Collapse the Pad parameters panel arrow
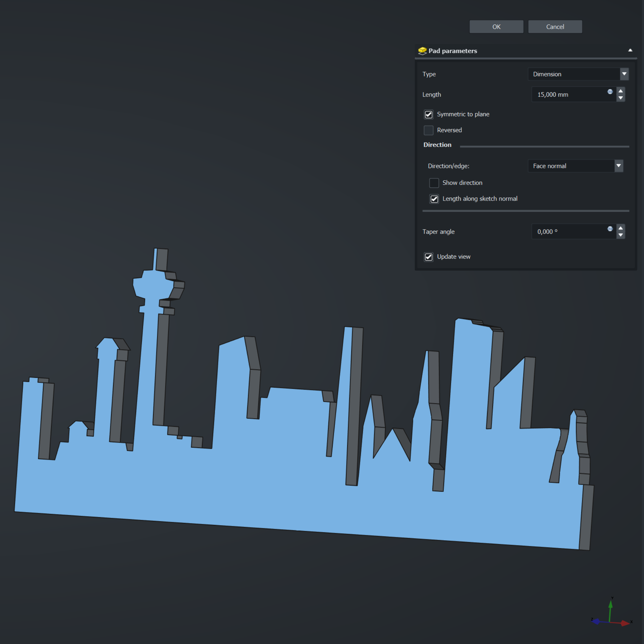This screenshot has height=644, width=644. point(630,50)
